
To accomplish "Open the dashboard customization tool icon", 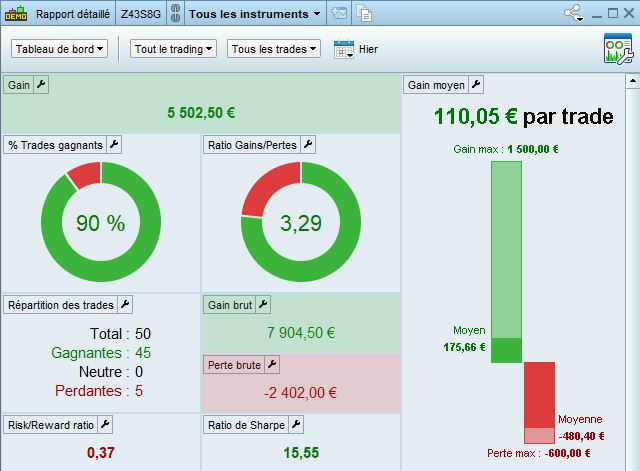I will coord(618,49).
